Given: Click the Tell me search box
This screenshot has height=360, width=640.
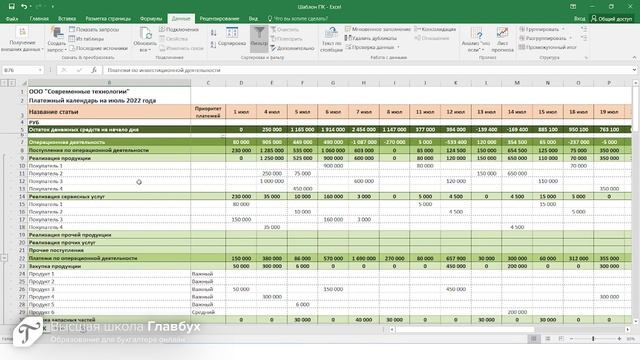Looking at the screenshot, I should [x=298, y=19].
